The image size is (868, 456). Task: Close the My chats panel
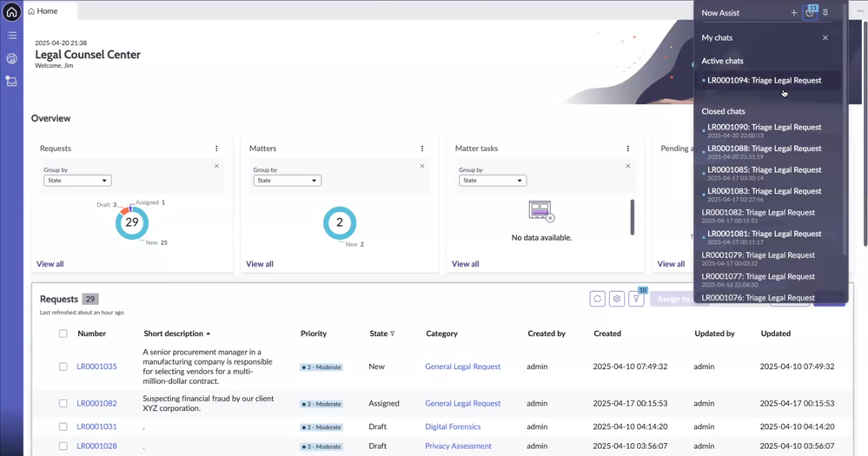[825, 37]
